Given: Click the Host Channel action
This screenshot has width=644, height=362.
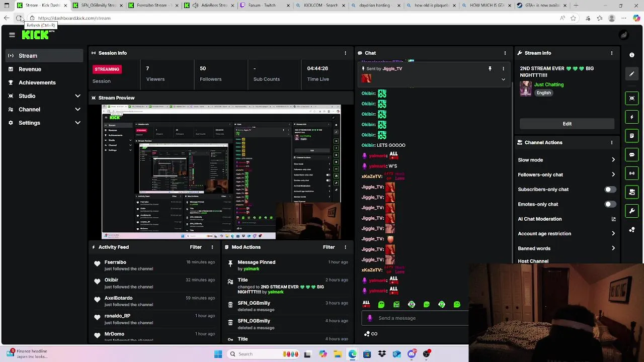Looking at the screenshot, I should coord(533,261).
